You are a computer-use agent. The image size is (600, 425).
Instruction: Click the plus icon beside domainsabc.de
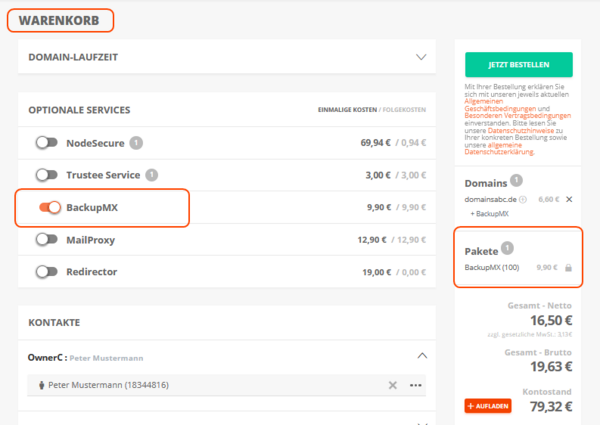pyautogui.click(x=523, y=199)
